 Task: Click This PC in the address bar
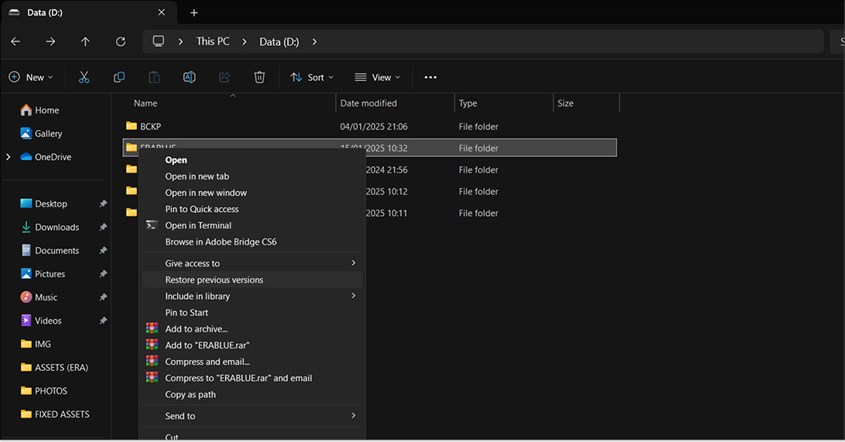(x=213, y=42)
